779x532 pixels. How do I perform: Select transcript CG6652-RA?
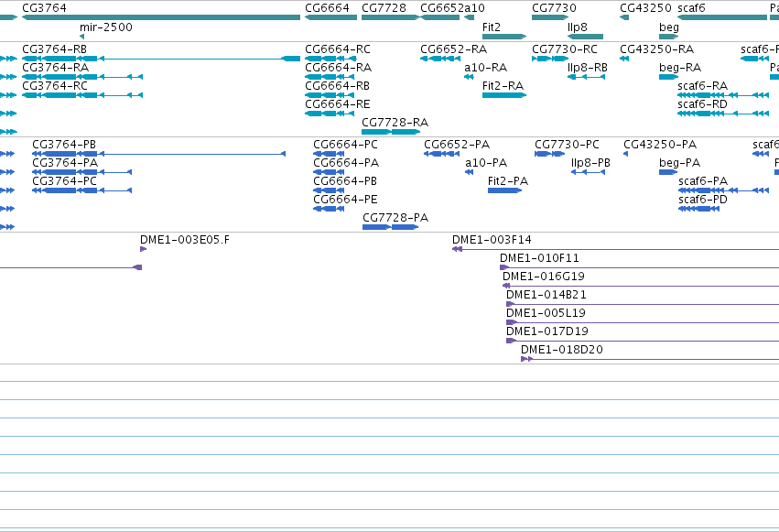point(440,59)
